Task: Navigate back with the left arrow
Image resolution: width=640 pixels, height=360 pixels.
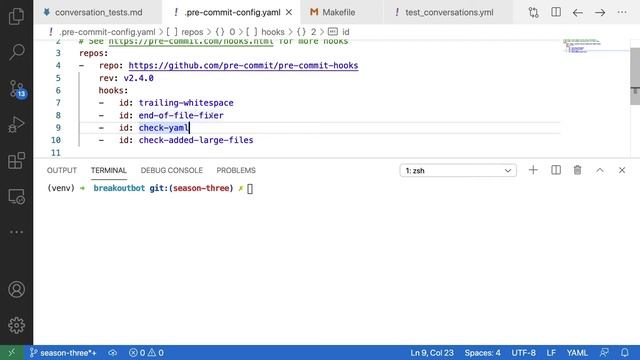Action: click(578, 13)
